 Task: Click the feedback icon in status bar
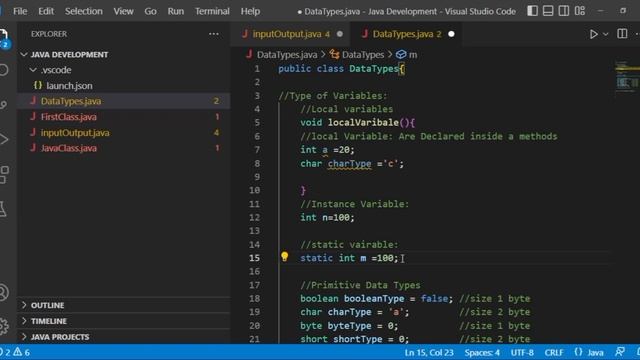click(620, 352)
